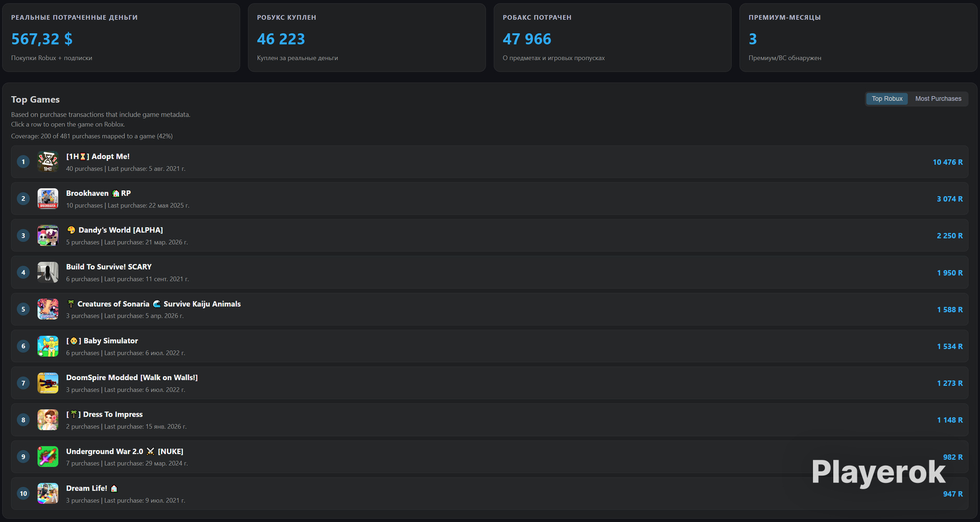Click the Brookhaven RP game thumbnail
Viewport: 980px width, 522px height.
coord(48,199)
